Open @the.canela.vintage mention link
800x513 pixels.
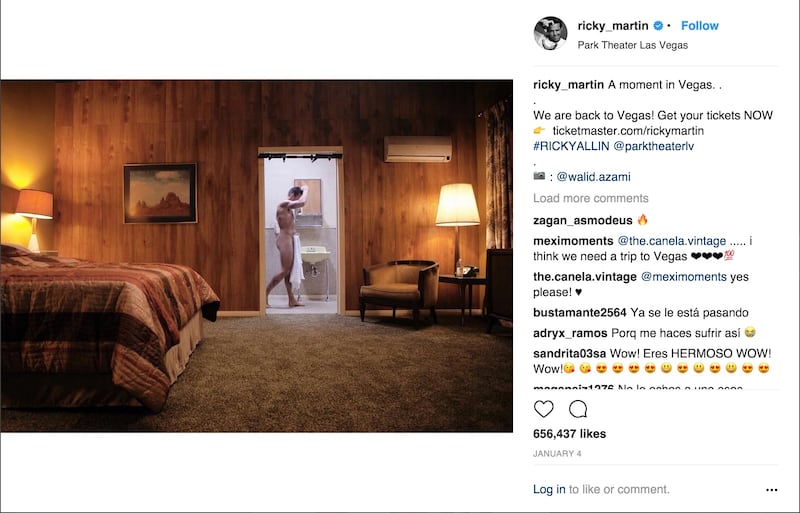672,241
